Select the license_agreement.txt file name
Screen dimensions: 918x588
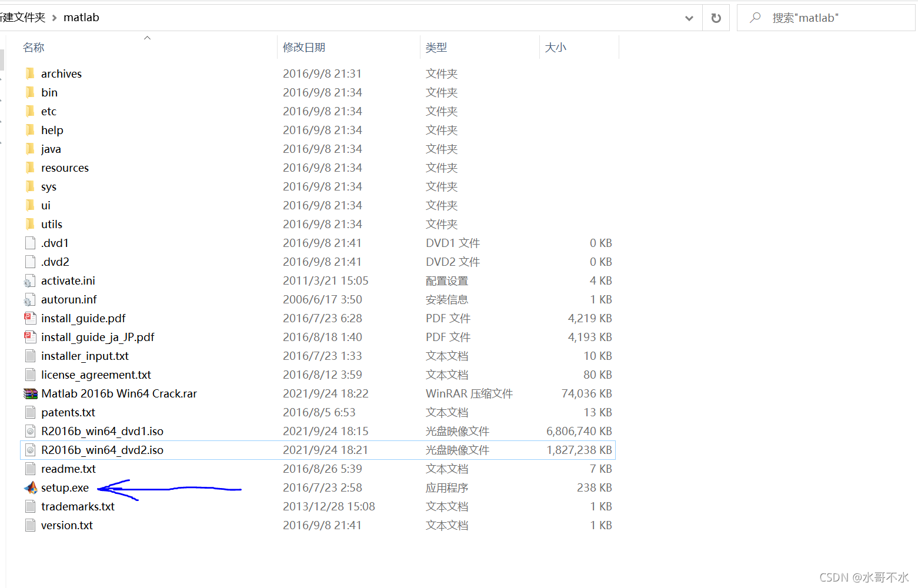click(96, 375)
